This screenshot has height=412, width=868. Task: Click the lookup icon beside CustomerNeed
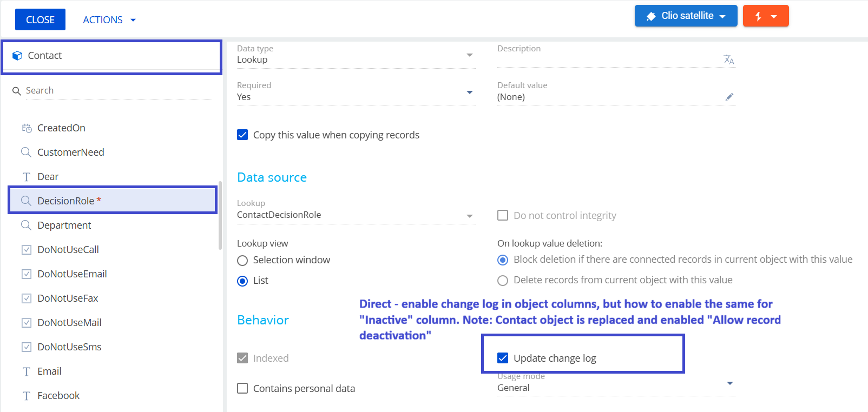(26, 152)
